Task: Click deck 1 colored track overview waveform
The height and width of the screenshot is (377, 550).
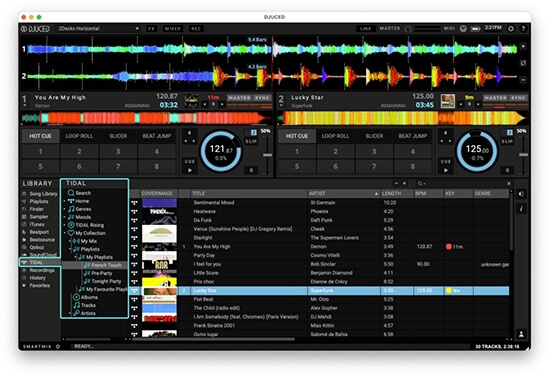Action: [x=147, y=118]
